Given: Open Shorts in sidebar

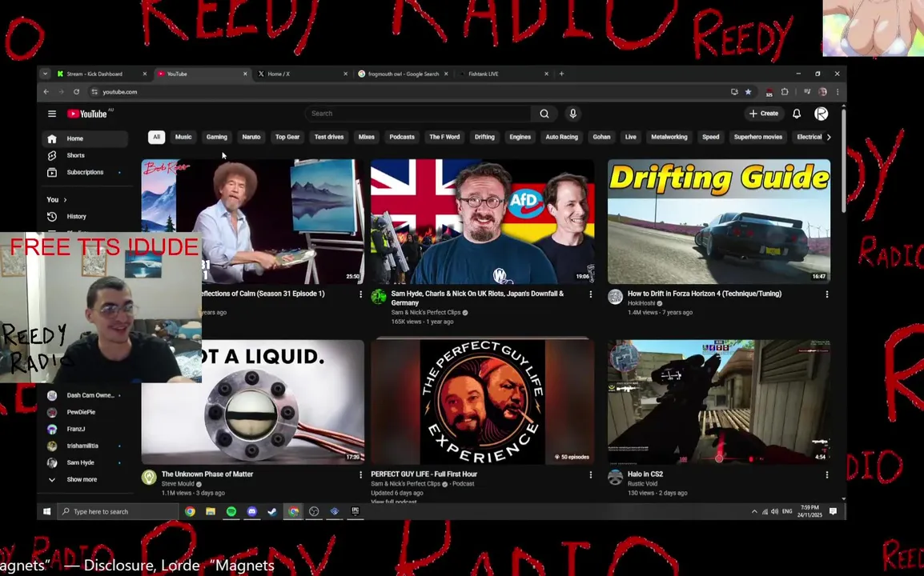Looking at the screenshot, I should click(x=85, y=155).
